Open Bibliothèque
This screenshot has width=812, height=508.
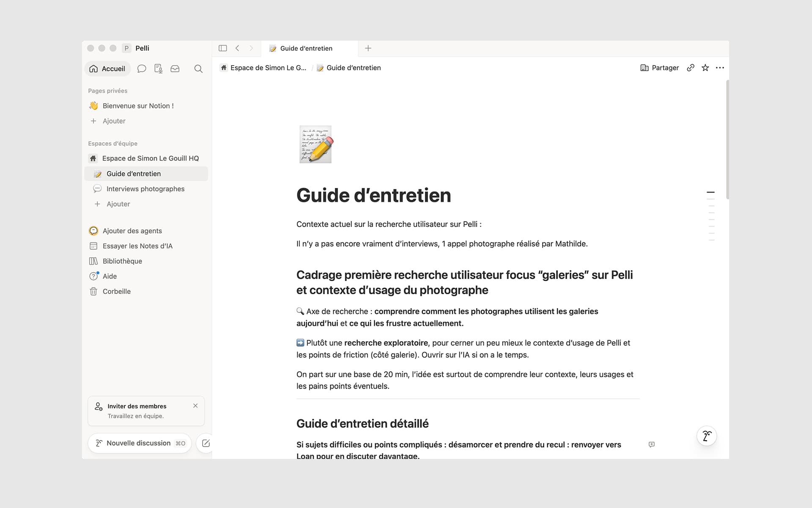(x=146, y=261)
